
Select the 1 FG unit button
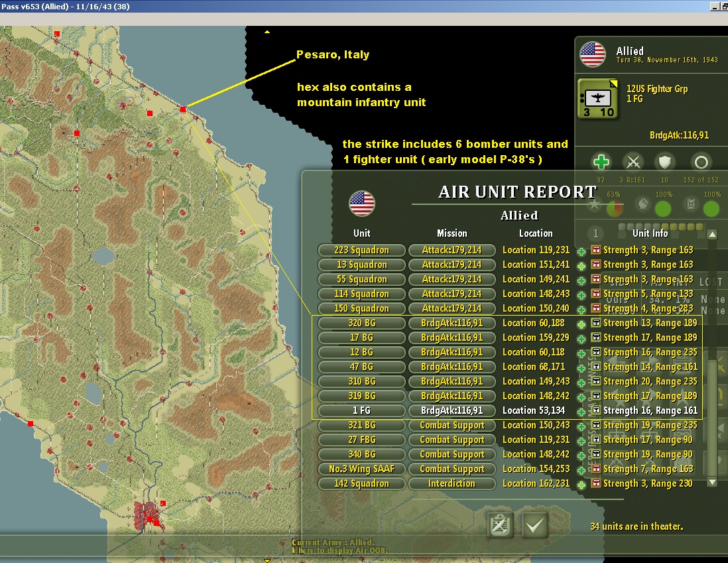point(361,410)
